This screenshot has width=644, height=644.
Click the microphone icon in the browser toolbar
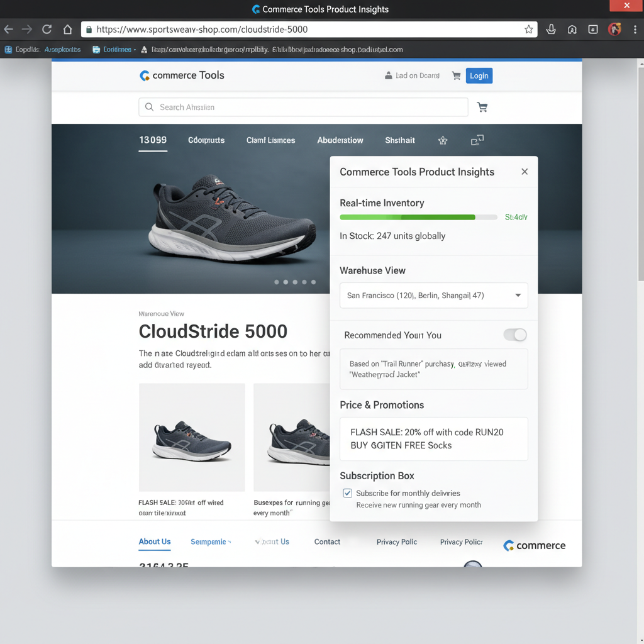click(551, 29)
